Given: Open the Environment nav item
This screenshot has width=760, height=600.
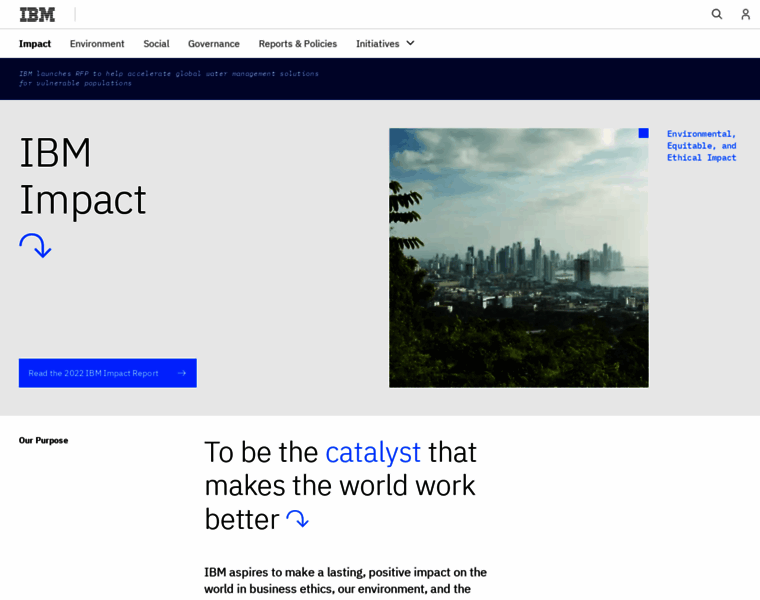Looking at the screenshot, I should 97,44.
